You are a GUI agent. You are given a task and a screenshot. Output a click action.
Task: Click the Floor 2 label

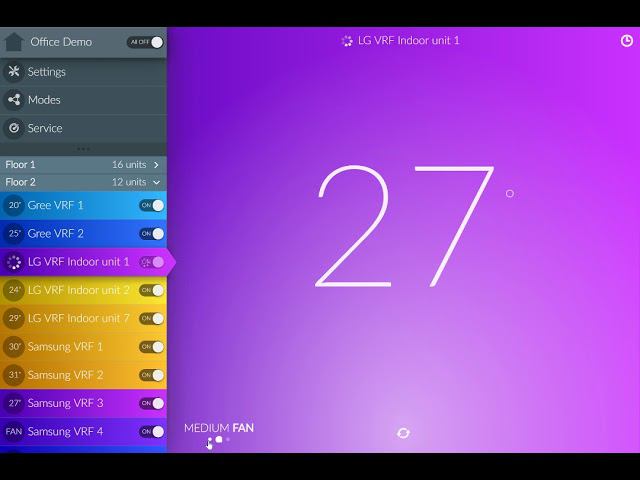coord(20,182)
